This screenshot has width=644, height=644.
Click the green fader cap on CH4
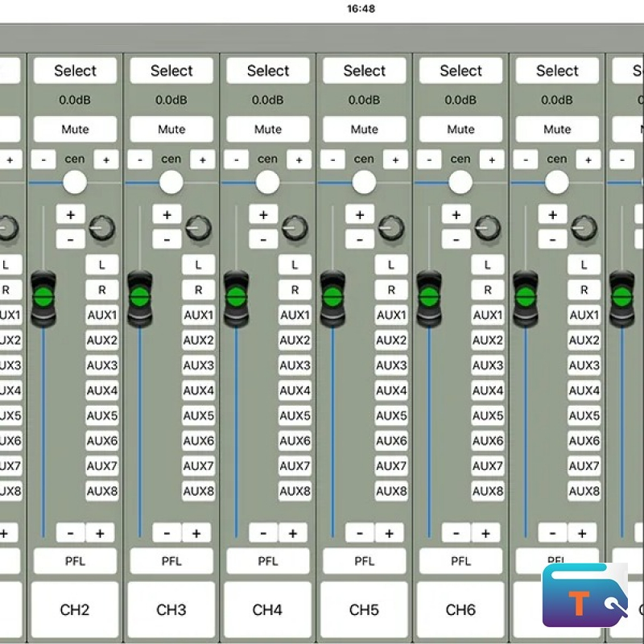coord(236,298)
